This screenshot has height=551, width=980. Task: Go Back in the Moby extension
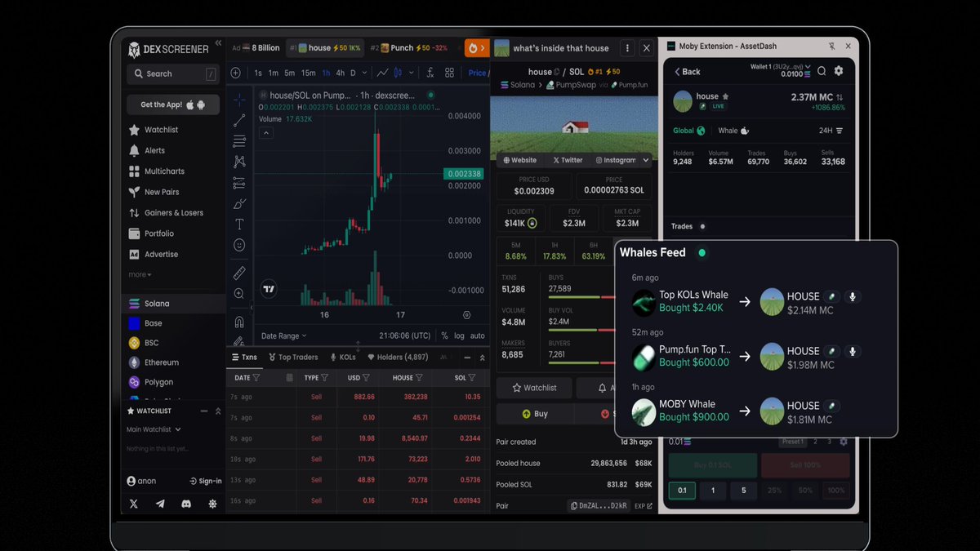[x=688, y=72]
